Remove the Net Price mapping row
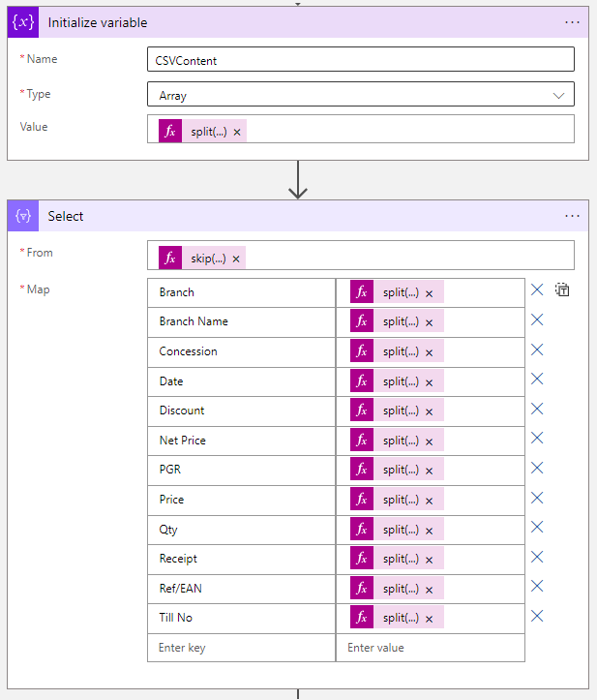Image resolution: width=597 pixels, height=700 pixels. [537, 439]
